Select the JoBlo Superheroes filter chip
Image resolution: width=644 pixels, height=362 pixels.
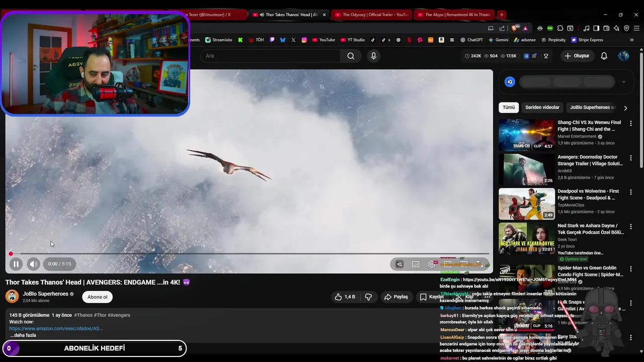tap(592, 108)
